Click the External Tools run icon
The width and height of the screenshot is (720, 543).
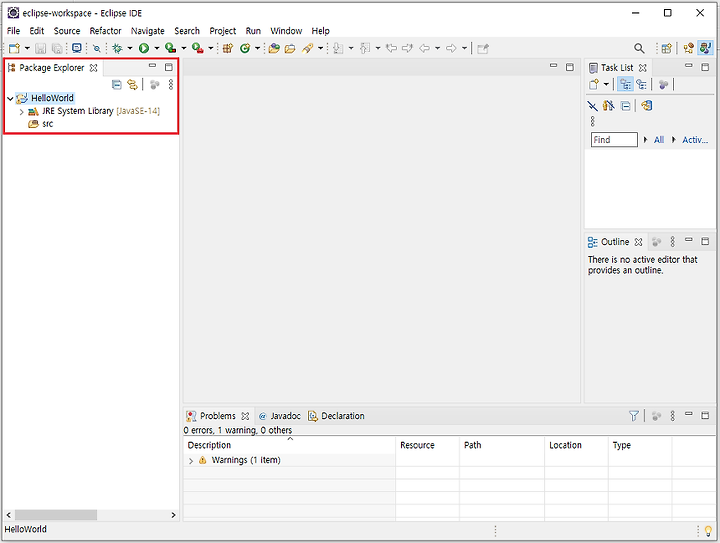click(198, 48)
